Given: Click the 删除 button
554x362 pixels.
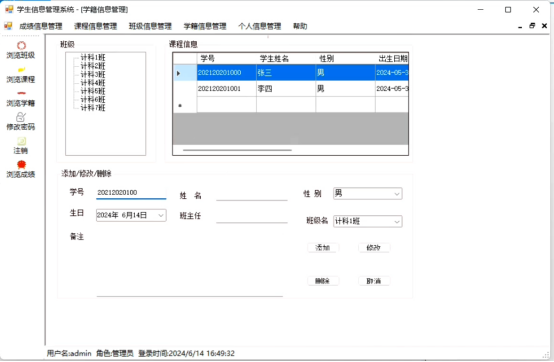Looking at the screenshot, I should pyautogui.click(x=323, y=281).
